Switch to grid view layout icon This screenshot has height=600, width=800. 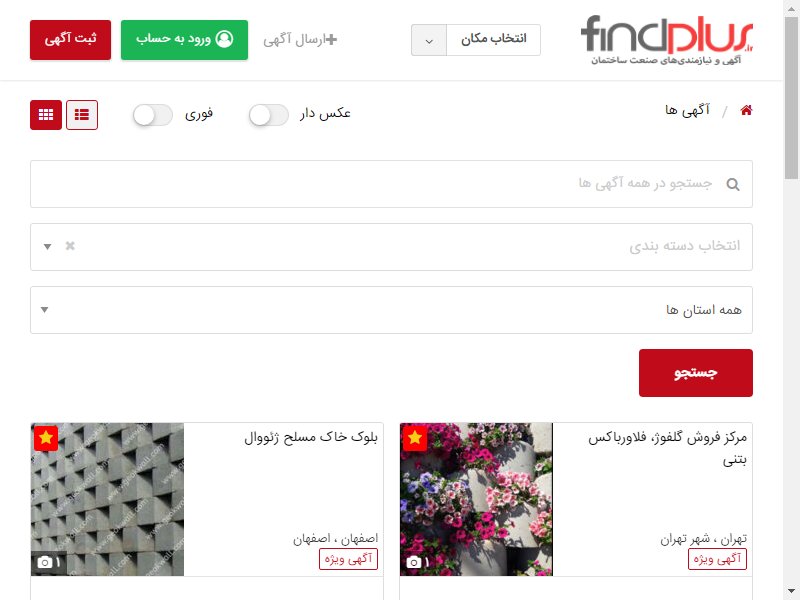point(46,115)
